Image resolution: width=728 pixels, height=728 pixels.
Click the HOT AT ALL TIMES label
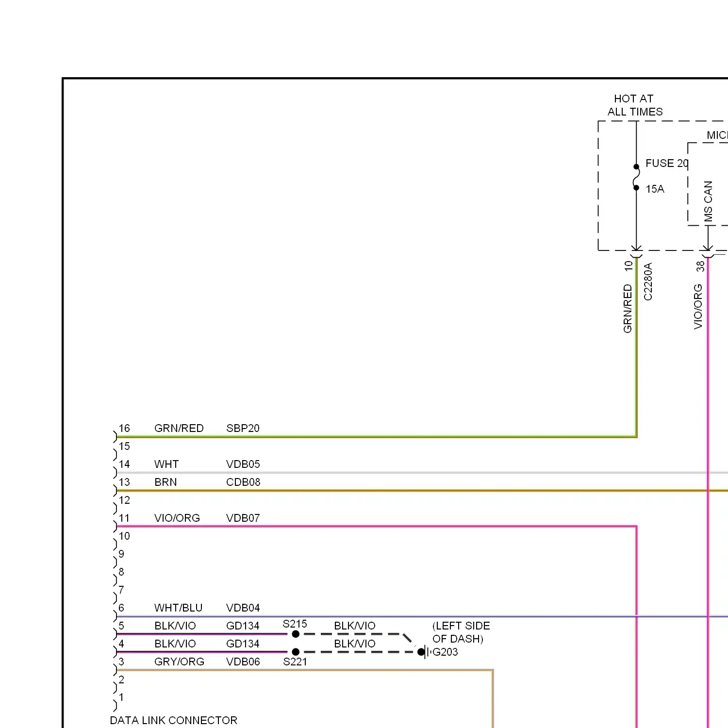tap(635, 105)
